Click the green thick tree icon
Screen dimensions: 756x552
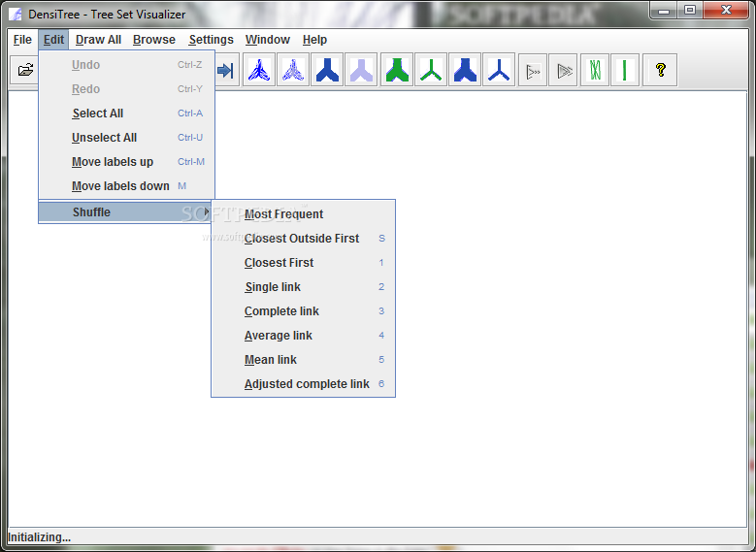point(397,71)
